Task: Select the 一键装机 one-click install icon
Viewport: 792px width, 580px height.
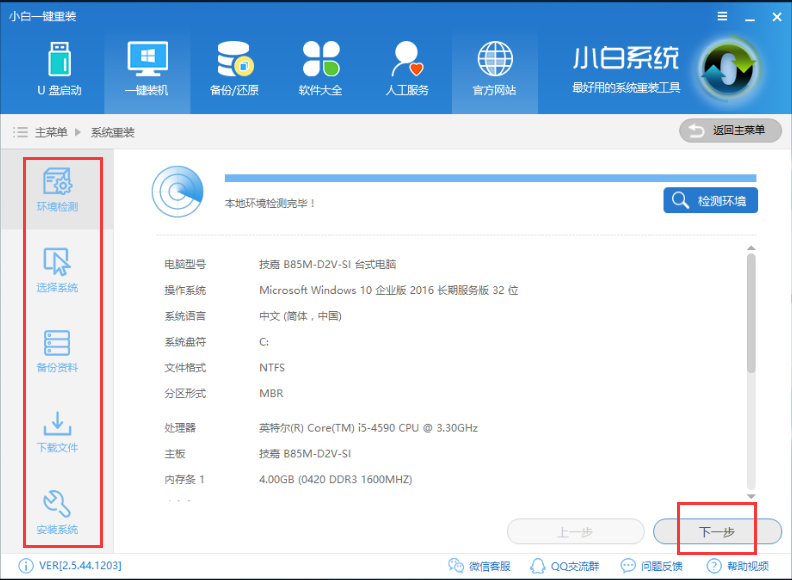Action: (146, 68)
